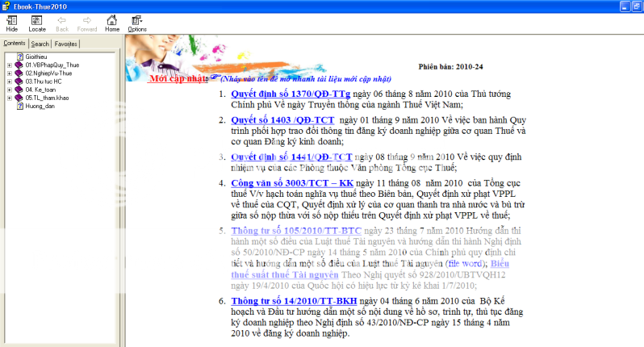
Task: Click the header banner image with paint splashes
Action: pyautogui.click(x=226, y=57)
